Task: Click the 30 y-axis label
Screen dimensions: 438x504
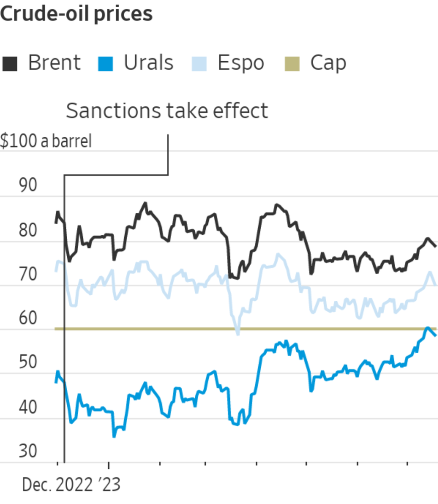Action: click(x=28, y=451)
